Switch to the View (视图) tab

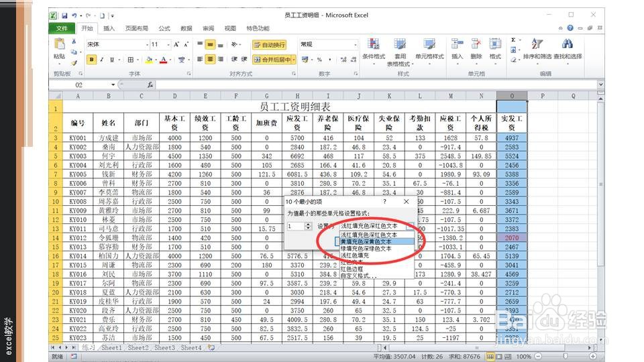click(230, 28)
